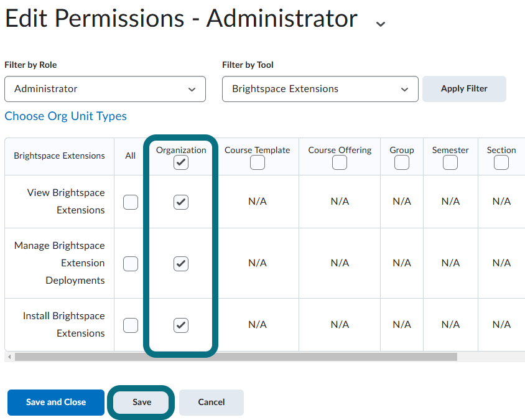Click the 'Organization' column header text
The height and width of the screenshot is (420, 525).
[181, 150]
